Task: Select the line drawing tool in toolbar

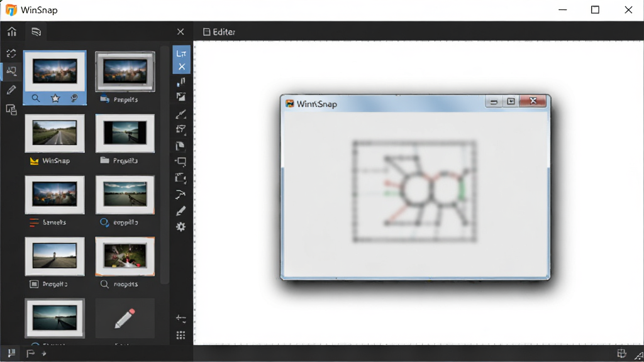Action: point(180,114)
